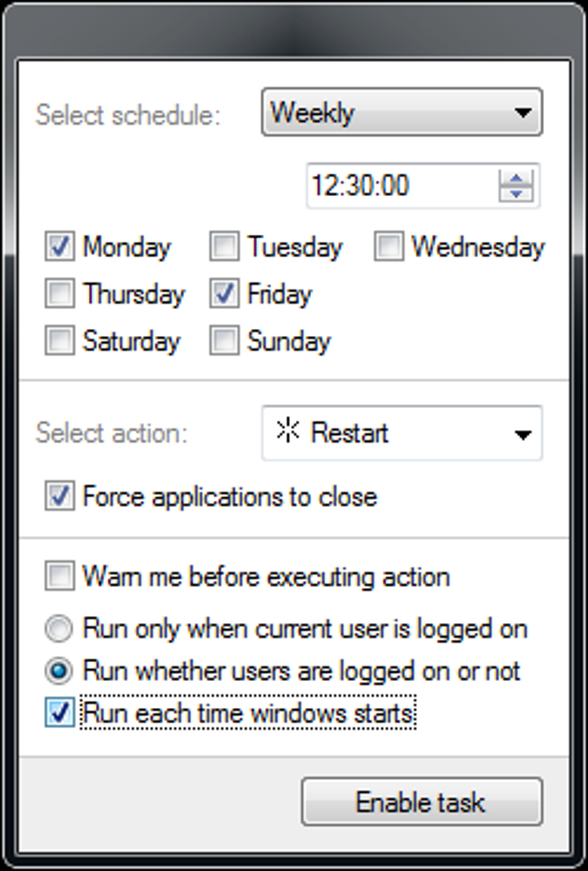This screenshot has height=871, width=588.
Task: Open the Select schedule Weekly dropdown
Action: point(402,112)
